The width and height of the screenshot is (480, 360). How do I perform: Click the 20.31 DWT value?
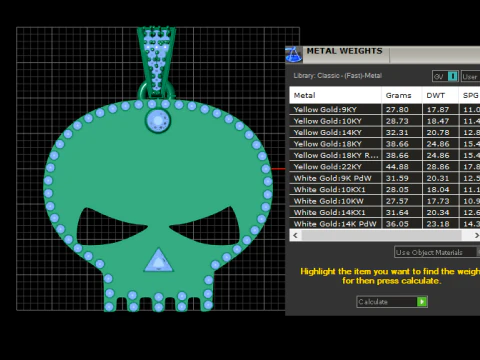pyautogui.click(x=438, y=178)
